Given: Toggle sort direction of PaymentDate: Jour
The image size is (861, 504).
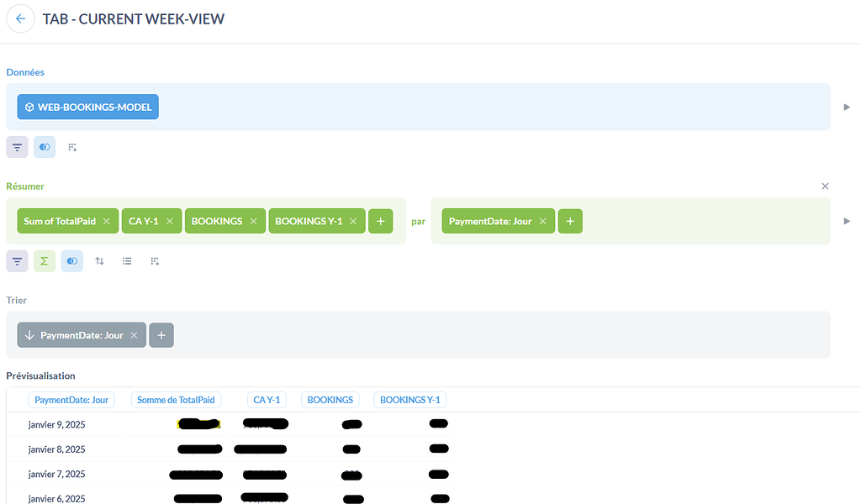Looking at the screenshot, I should point(29,335).
